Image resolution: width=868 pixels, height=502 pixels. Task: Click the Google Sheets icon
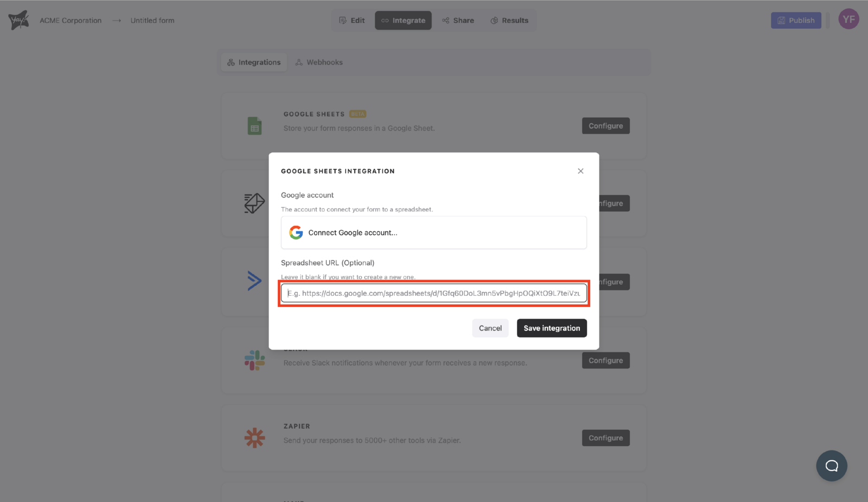coord(254,126)
